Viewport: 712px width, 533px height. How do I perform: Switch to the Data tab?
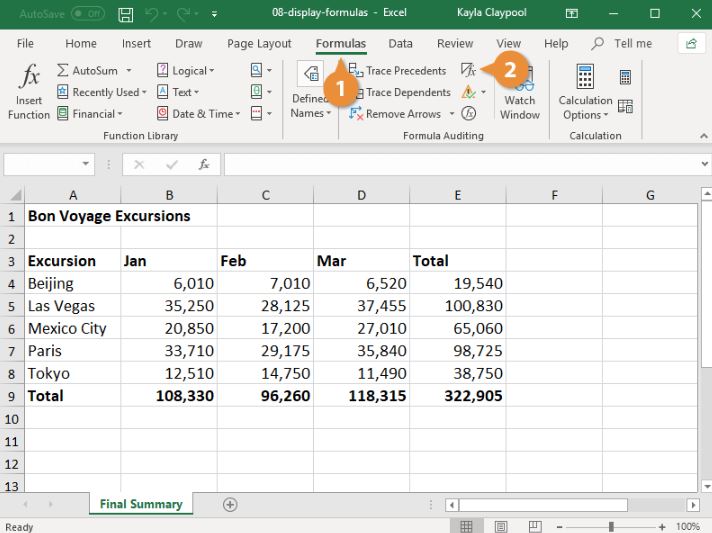(x=400, y=44)
